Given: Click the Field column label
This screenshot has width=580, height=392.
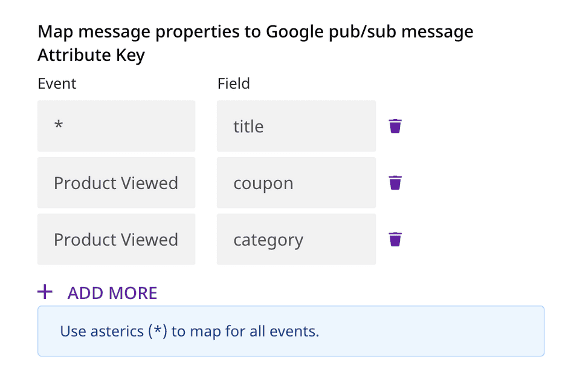Looking at the screenshot, I should pyautogui.click(x=234, y=83).
